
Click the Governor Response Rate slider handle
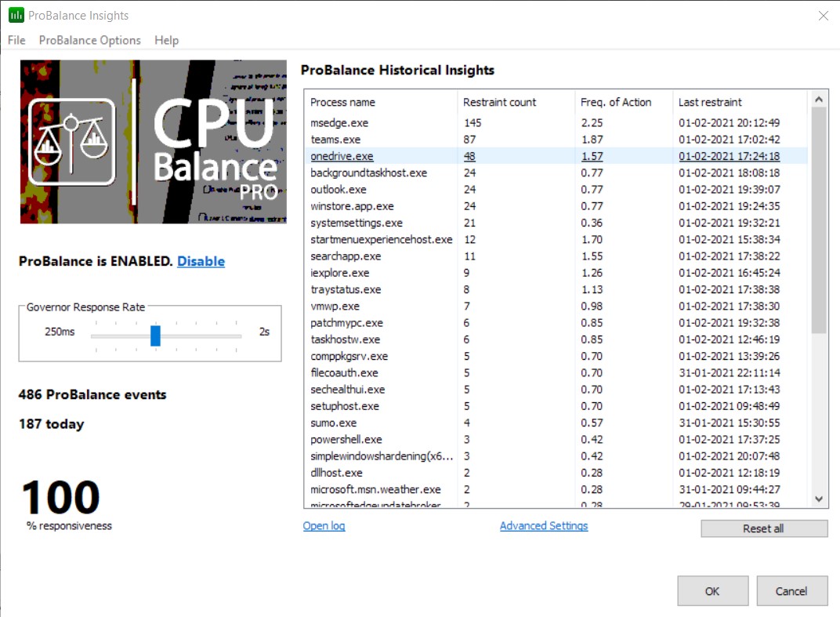tap(155, 336)
